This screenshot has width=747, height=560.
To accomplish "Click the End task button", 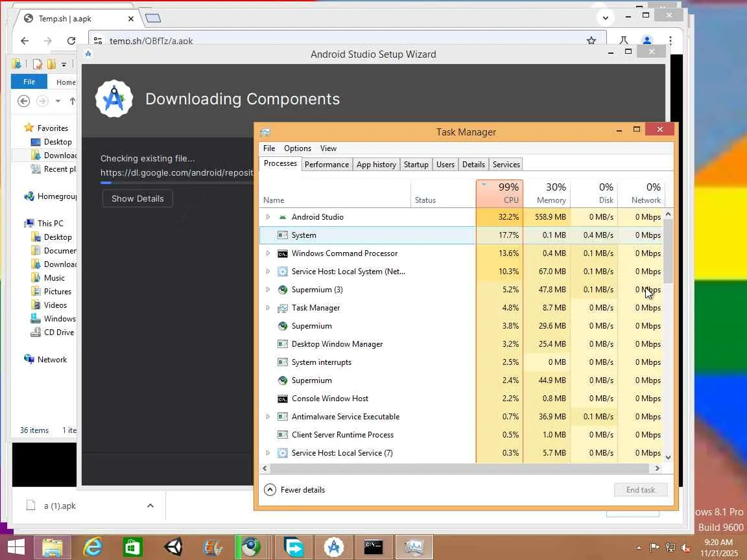I will pos(640,489).
